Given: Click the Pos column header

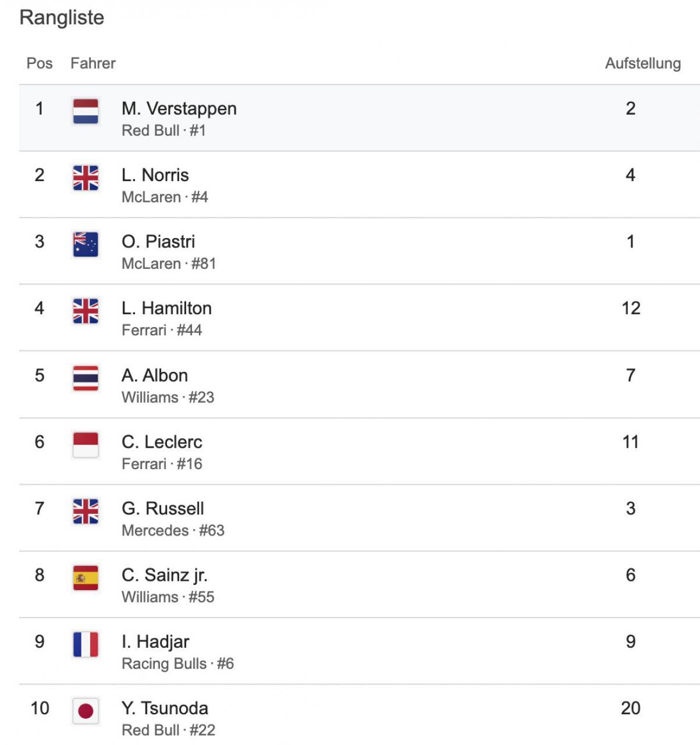Looking at the screenshot, I should [40, 63].
